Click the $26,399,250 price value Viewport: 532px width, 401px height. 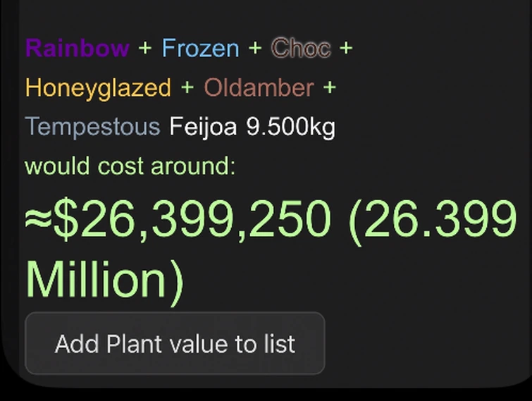(192, 219)
